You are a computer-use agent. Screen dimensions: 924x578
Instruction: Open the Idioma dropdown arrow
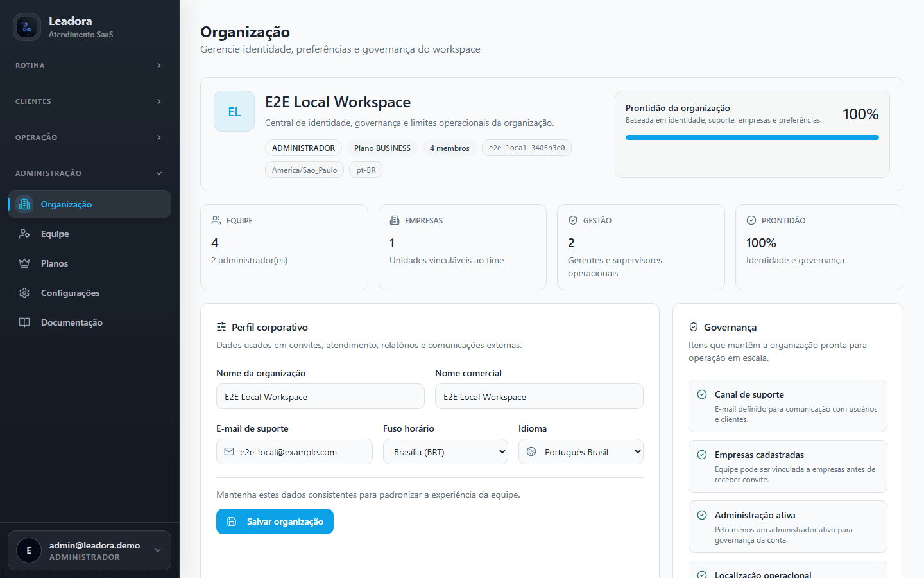click(638, 451)
